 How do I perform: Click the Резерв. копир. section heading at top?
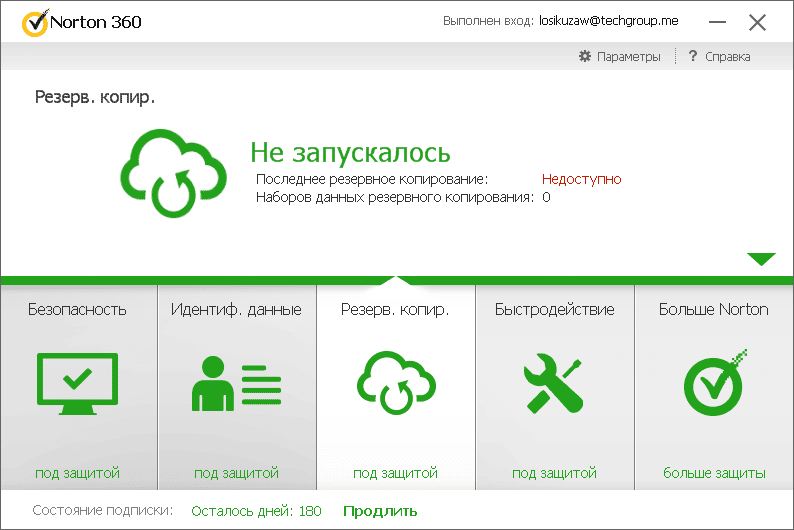95,97
